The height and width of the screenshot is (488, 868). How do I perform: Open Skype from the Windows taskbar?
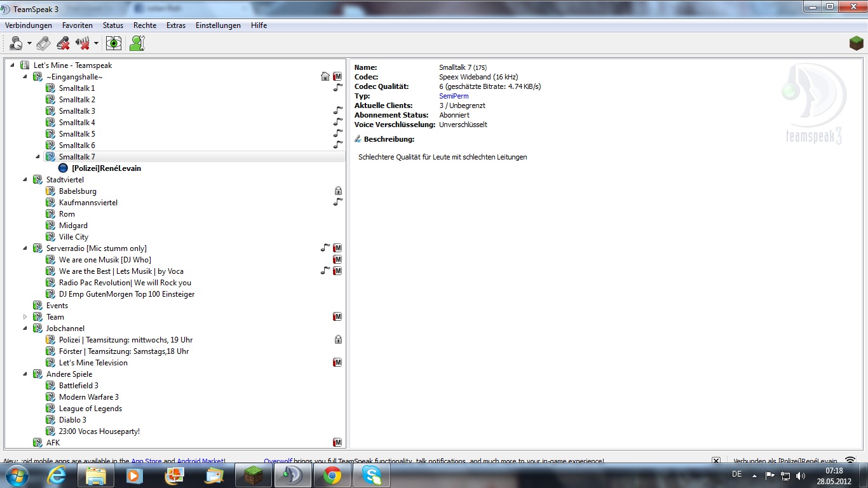371,475
